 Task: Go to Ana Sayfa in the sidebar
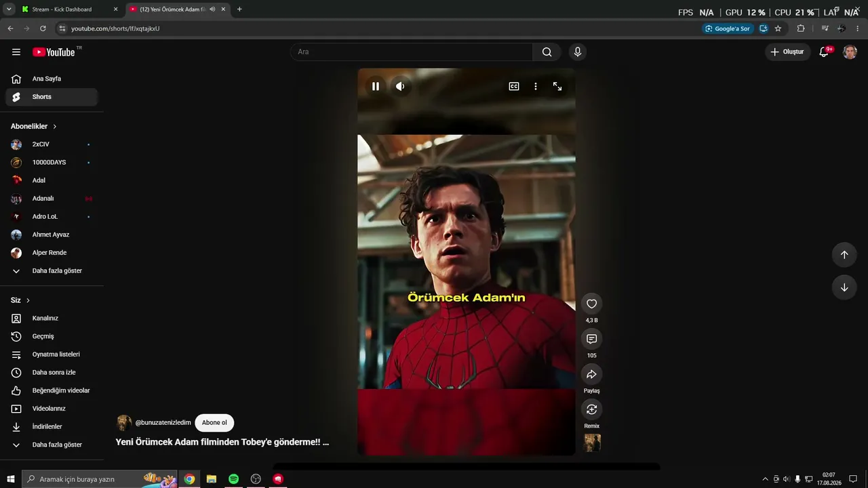52,79
